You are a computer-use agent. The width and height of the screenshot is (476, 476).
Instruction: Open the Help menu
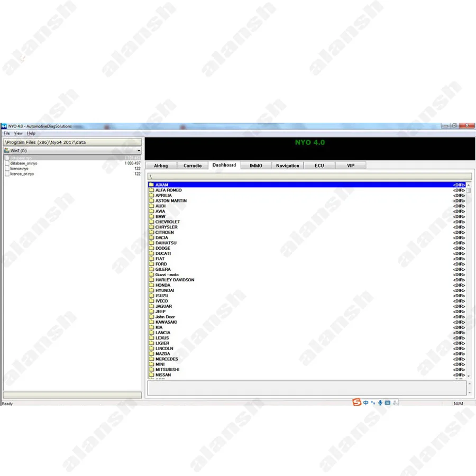coord(31,133)
